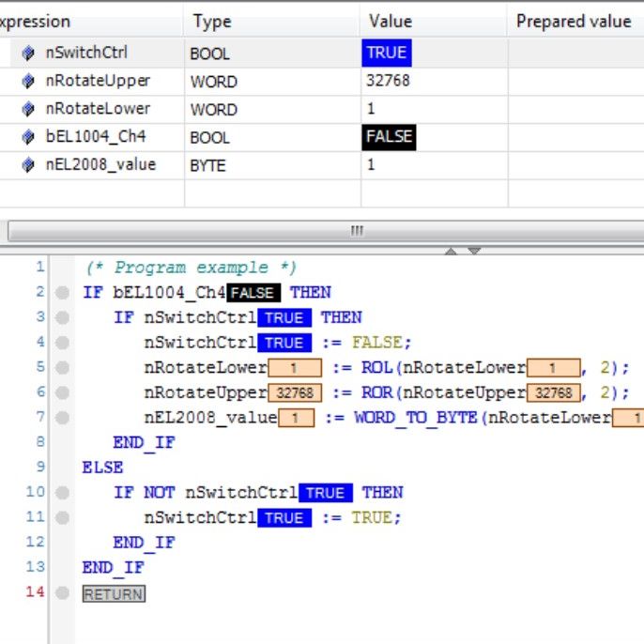The height and width of the screenshot is (644, 644).
Task: Toggle breakpoint marker on line 14 RETURN
Action: click(x=62, y=593)
